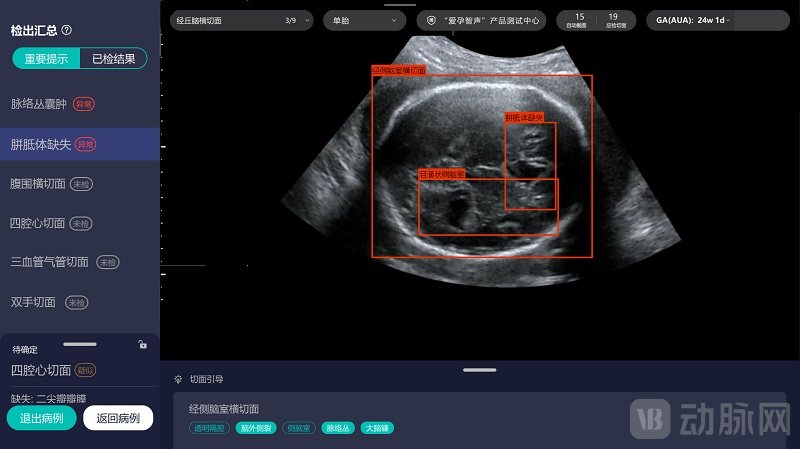
Task: Click the lightbulb icon next to 切面引导
Action: (178, 379)
